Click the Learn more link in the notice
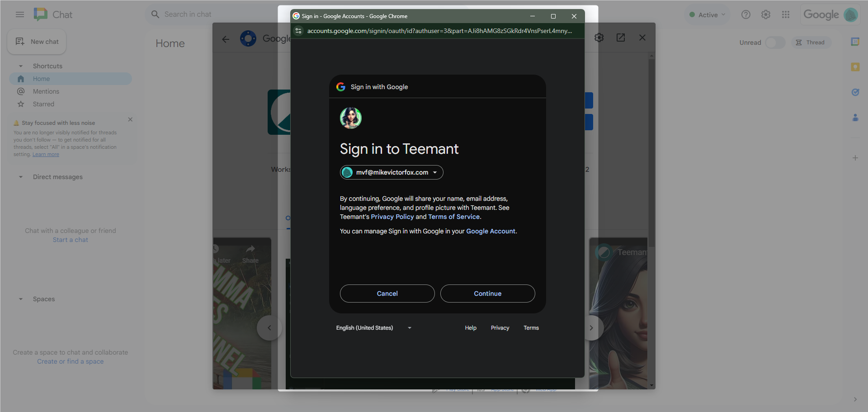Image resolution: width=868 pixels, height=412 pixels. tap(46, 154)
